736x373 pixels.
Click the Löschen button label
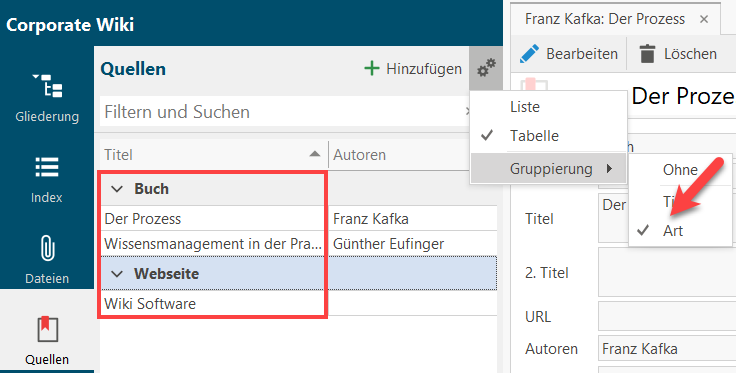[x=690, y=54]
